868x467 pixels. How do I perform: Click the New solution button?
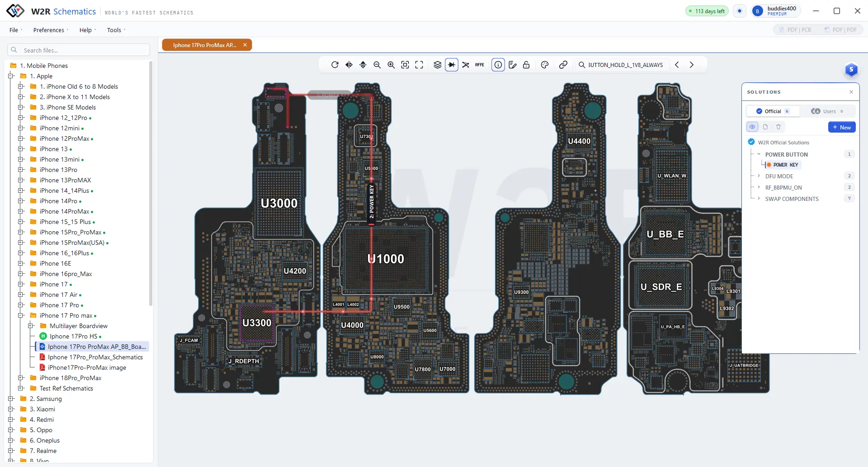[842, 127]
